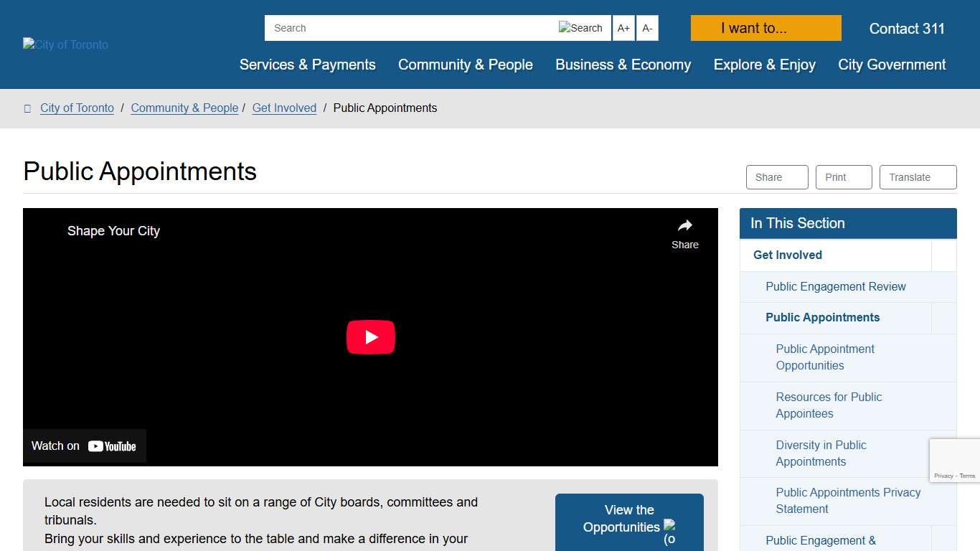Click the home icon in the breadcrumb

(27, 108)
